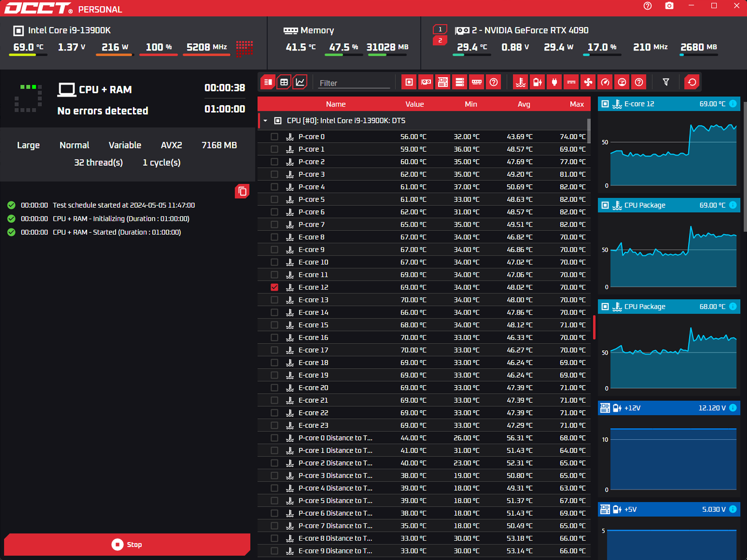Click the help question mark in title bar
The image size is (747, 560).
pyautogui.click(x=647, y=6)
